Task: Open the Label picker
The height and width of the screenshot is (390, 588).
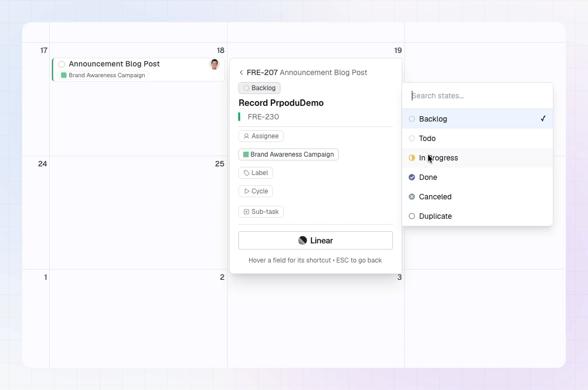Action: (256, 173)
